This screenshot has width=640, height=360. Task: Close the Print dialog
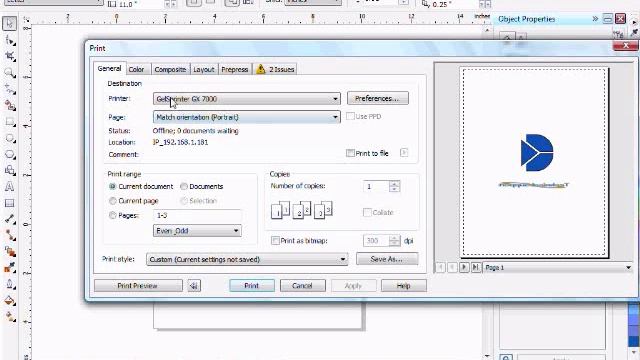[626, 46]
